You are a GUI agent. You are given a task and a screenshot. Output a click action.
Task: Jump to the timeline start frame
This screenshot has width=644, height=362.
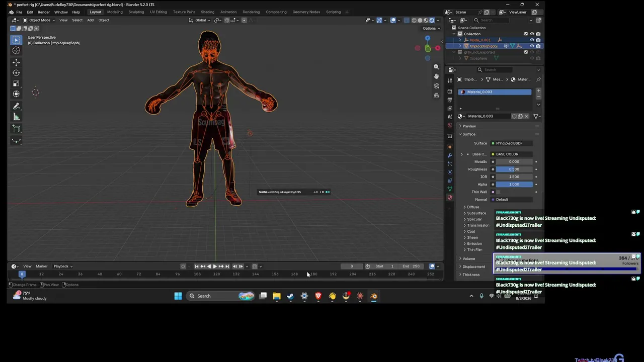pyautogui.click(x=197, y=266)
